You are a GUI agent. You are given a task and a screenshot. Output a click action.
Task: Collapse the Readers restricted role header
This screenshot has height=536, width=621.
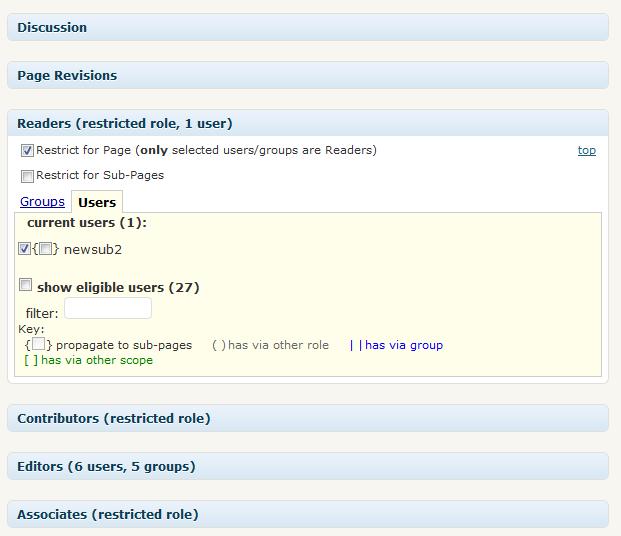point(124,124)
